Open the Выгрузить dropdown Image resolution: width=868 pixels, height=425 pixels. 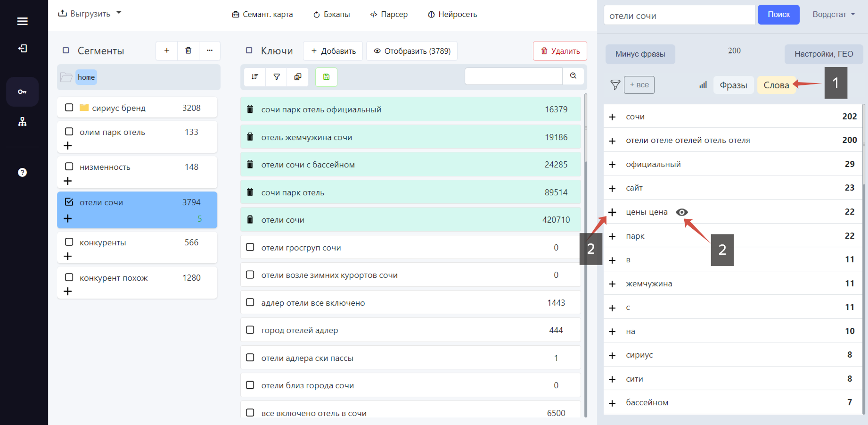[x=90, y=14]
